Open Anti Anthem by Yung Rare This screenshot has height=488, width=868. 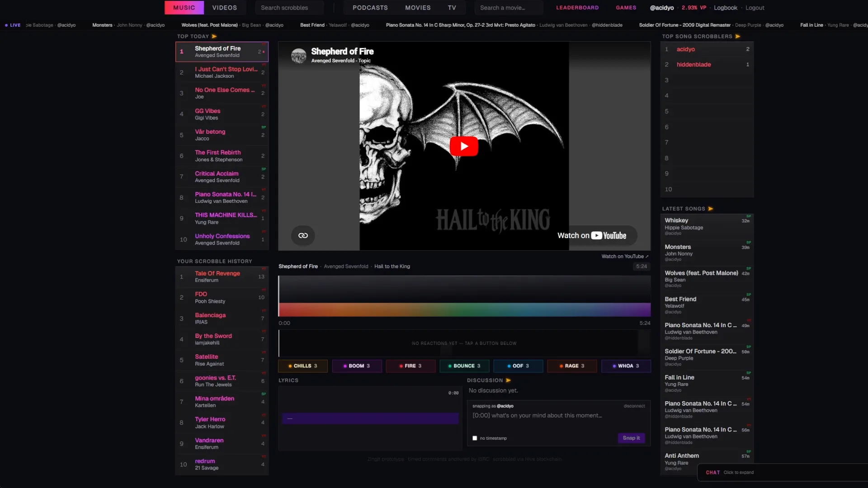[707, 462]
